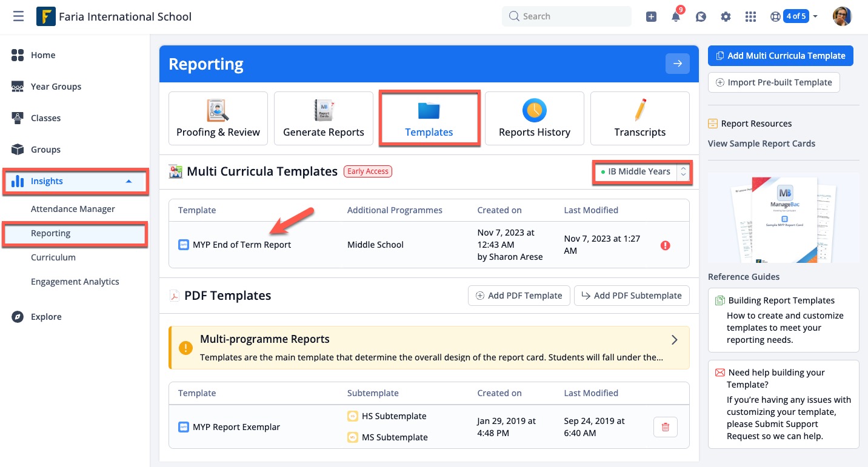868x467 pixels.
Task: Open the hamburger menu icon
Action: pos(18,16)
